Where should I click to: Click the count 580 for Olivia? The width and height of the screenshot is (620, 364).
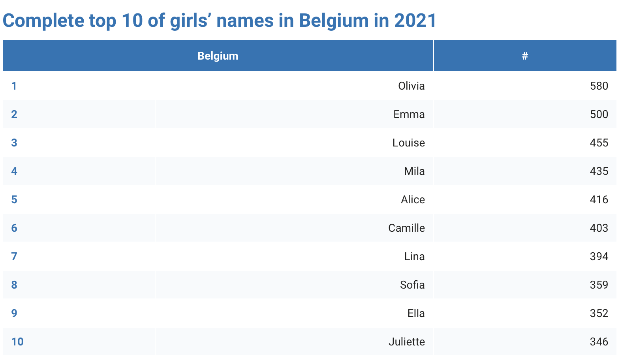point(599,86)
